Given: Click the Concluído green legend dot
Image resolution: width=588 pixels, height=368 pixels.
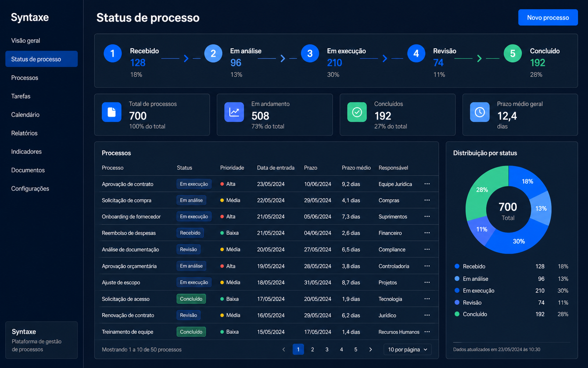Looking at the screenshot, I should click(x=457, y=314).
